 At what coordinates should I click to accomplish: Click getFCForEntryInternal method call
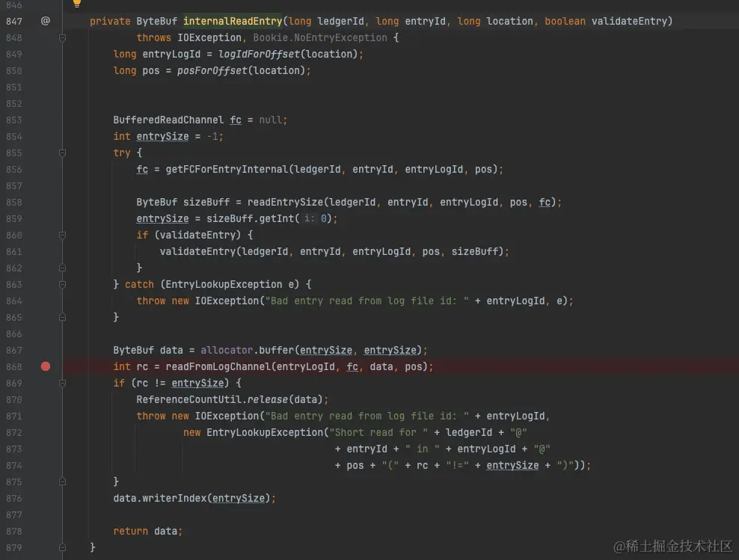(227, 169)
